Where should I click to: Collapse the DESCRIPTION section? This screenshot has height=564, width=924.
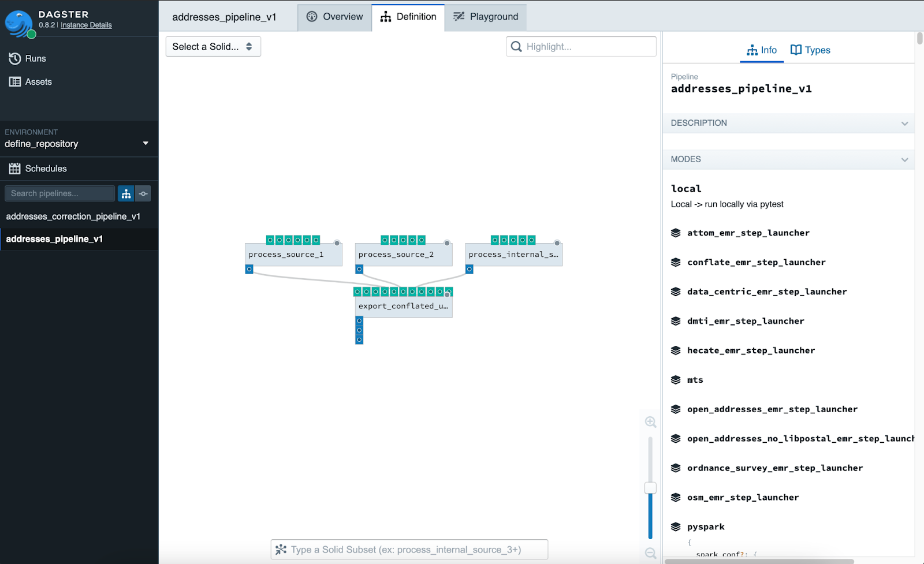(x=788, y=123)
